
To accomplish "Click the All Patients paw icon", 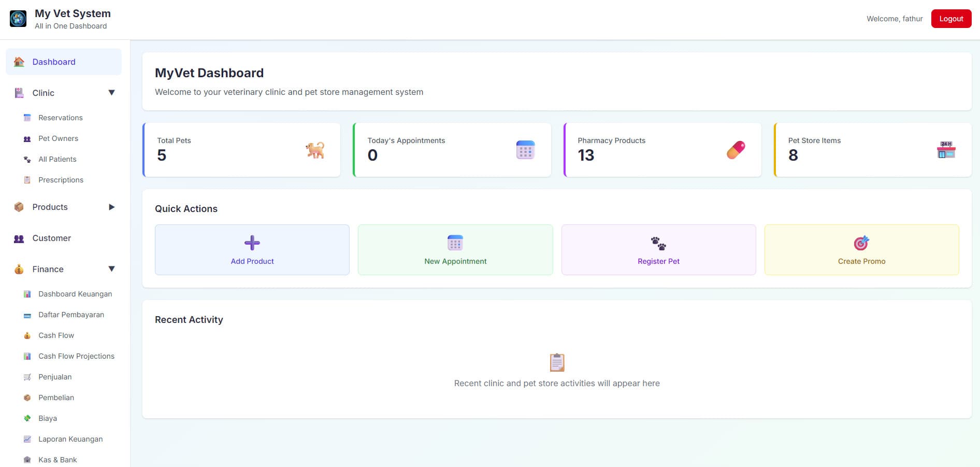I will pyautogui.click(x=27, y=159).
